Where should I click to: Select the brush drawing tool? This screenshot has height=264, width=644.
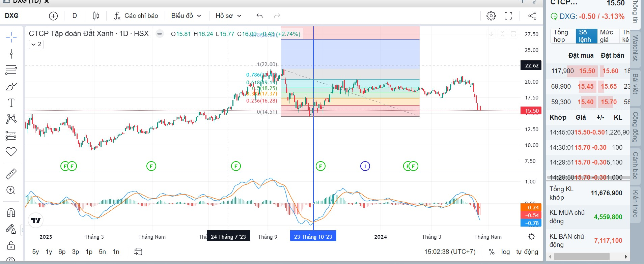pyautogui.click(x=11, y=86)
